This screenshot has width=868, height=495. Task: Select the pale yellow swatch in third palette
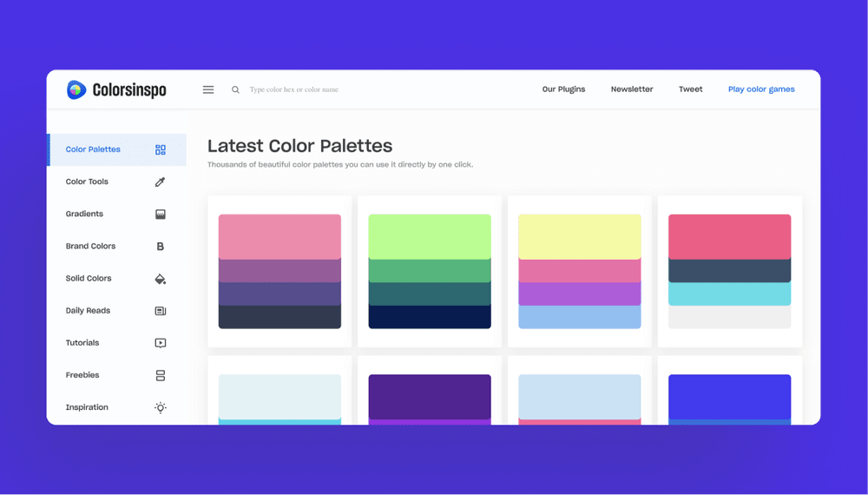click(x=580, y=236)
